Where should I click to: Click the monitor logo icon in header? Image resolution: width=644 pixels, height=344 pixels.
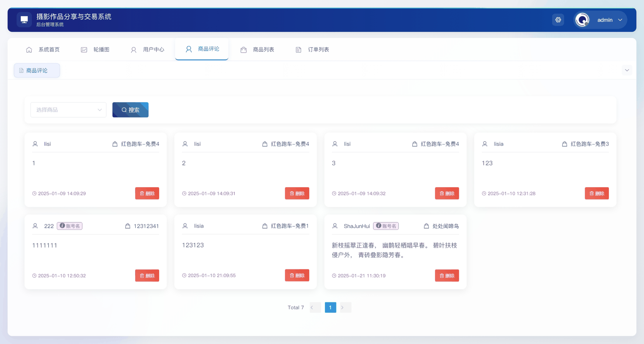click(x=24, y=20)
